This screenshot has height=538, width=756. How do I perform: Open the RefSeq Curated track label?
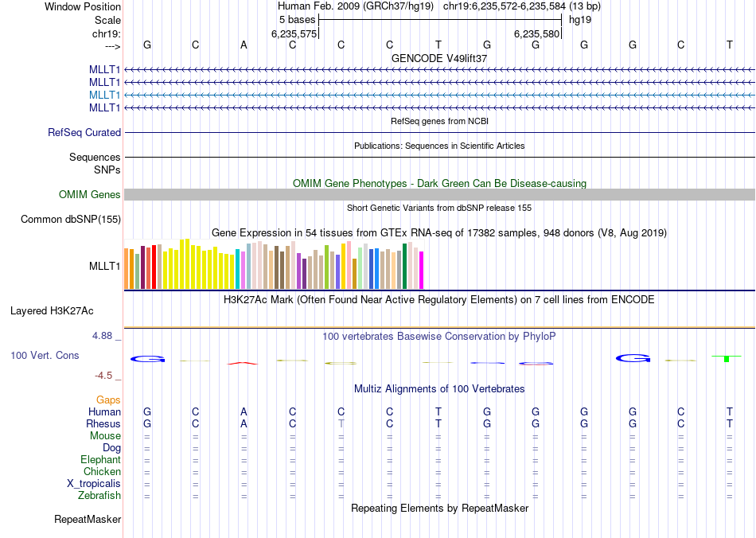(84, 132)
